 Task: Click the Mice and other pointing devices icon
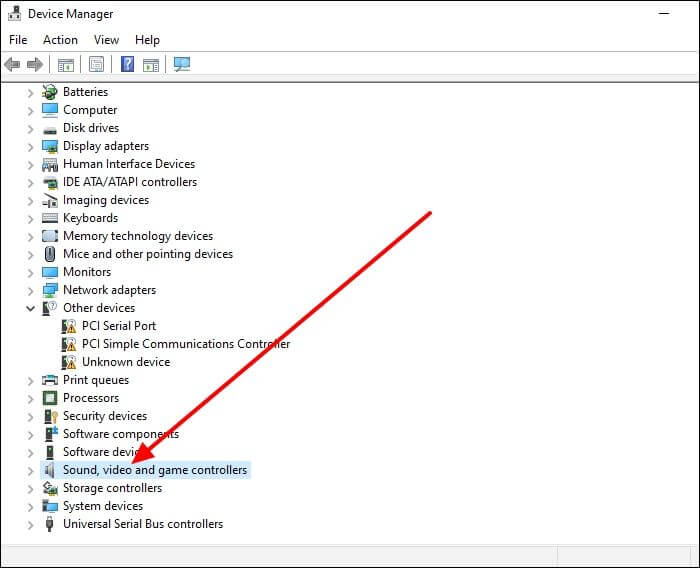tap(50, 254)
